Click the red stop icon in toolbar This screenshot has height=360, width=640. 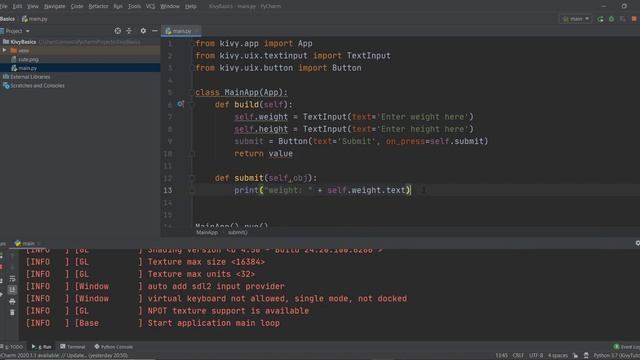(x=634, y=19)
